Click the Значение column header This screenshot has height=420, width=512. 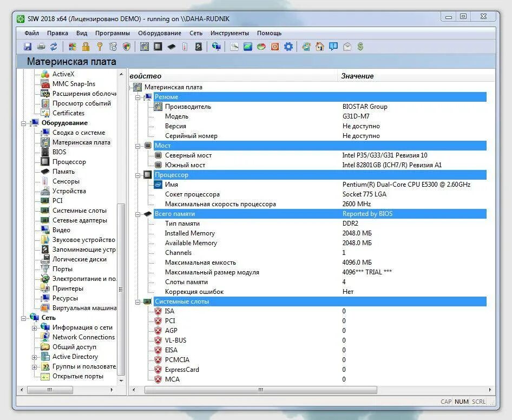click(x=416, y=76)
